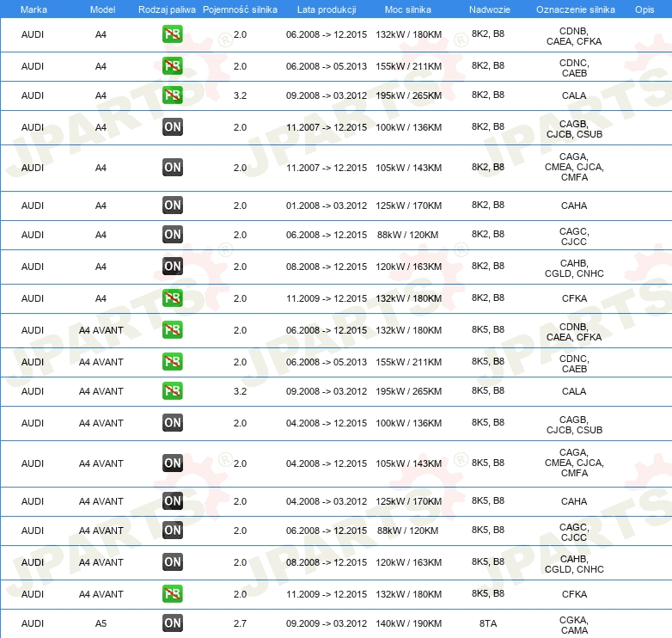
Task: Select the Moc silnika column header
Action: click(408, 9)
